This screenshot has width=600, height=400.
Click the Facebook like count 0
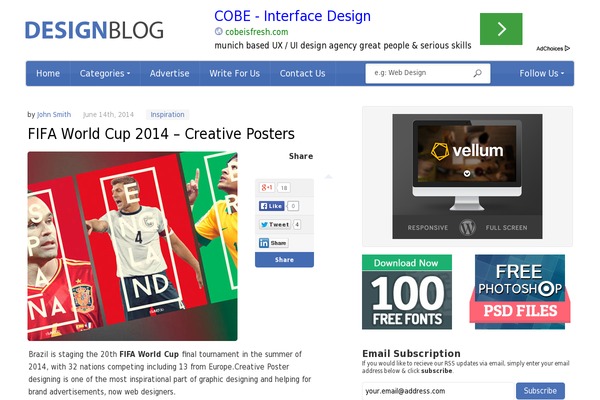point(293,206)
